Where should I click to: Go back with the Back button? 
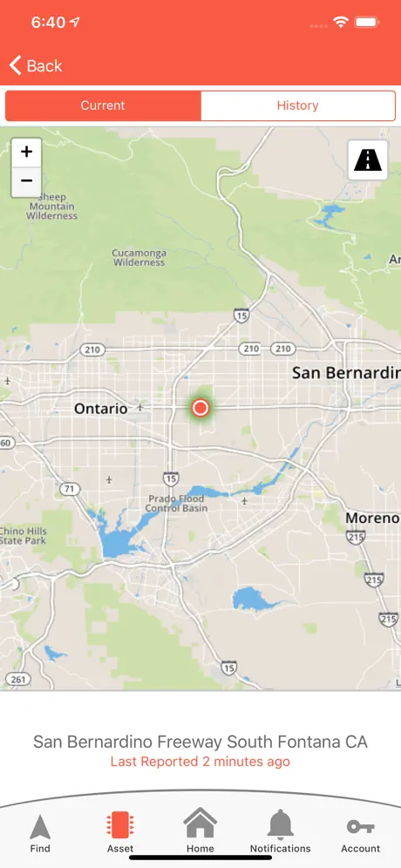click(x=36, y=66)
